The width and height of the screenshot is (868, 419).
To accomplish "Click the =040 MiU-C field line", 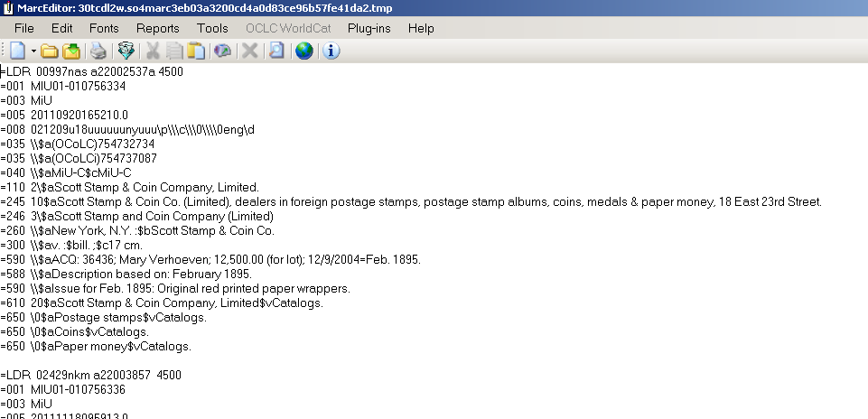I will pos(66,172).
